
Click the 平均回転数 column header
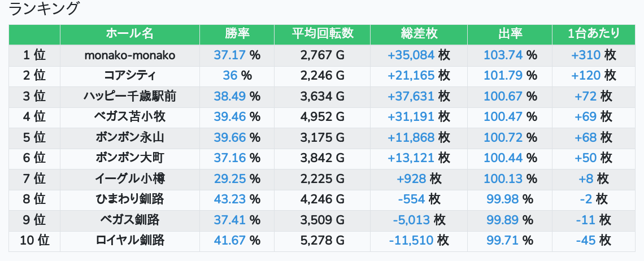(x=323, y=34)
